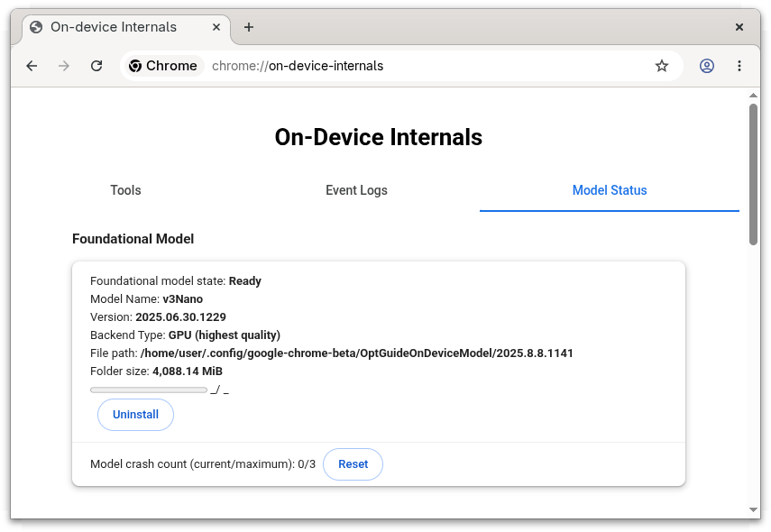Close the Chrome window

coord(739,27)
